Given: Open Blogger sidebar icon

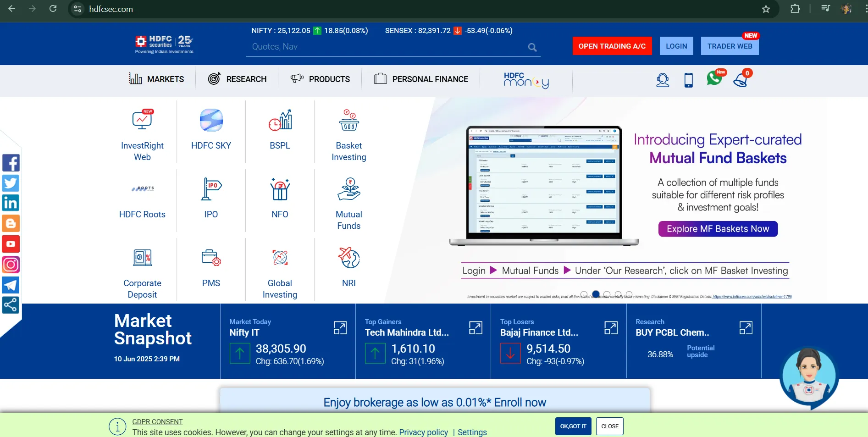Looking at the screenshot, I should pyautogui.click(x=11, y=224).
